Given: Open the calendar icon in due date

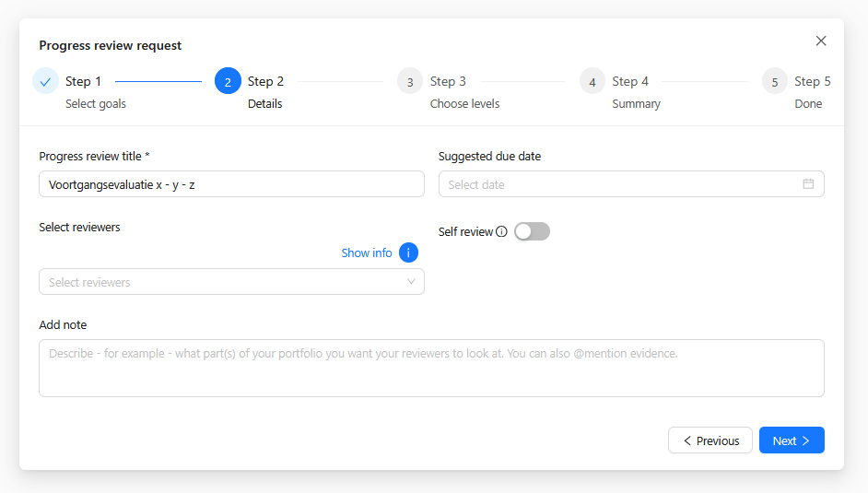Looking at the screenshot, I should pyautogui.click(x=808, y=184).
